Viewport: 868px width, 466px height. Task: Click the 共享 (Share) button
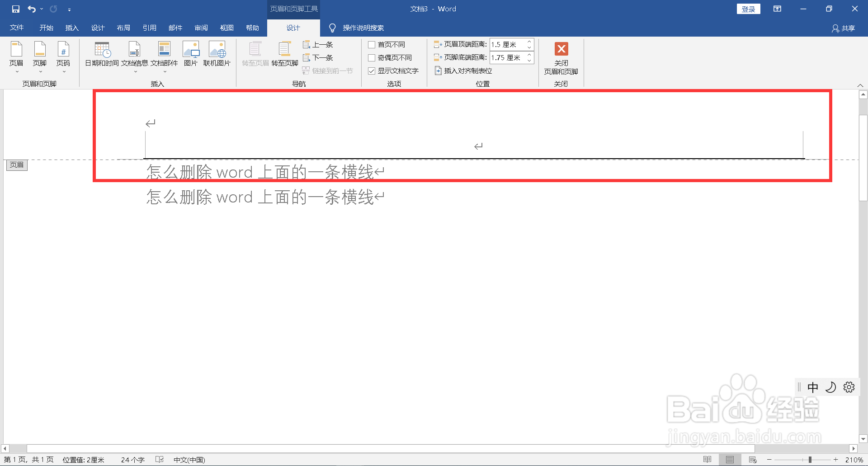[x=844, y=28]
